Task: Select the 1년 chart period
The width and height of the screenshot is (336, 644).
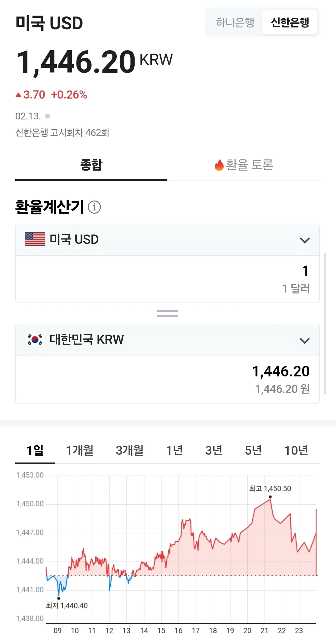Action: tap(174, 450)
